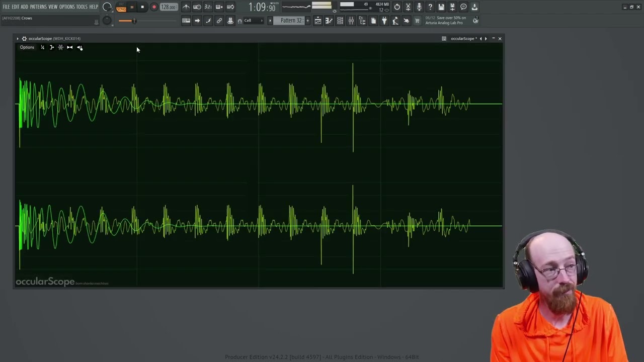Adjust the main pitch knob

107,20
